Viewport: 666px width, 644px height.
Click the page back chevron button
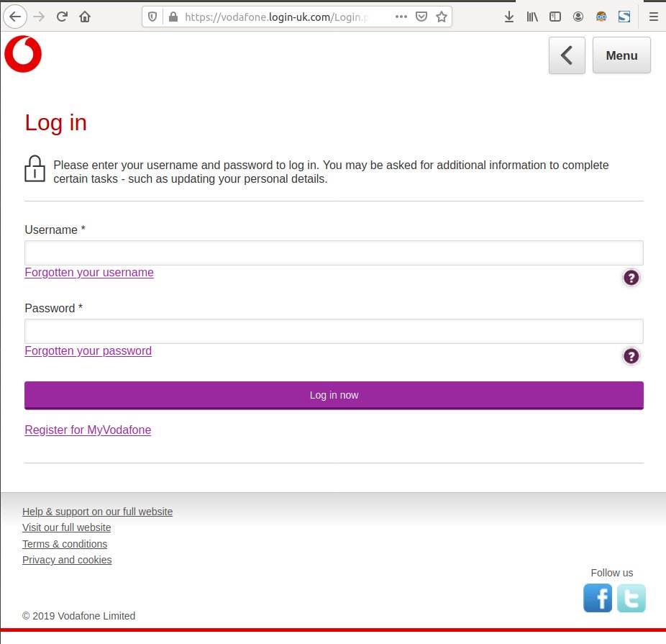tap(567, 55)
